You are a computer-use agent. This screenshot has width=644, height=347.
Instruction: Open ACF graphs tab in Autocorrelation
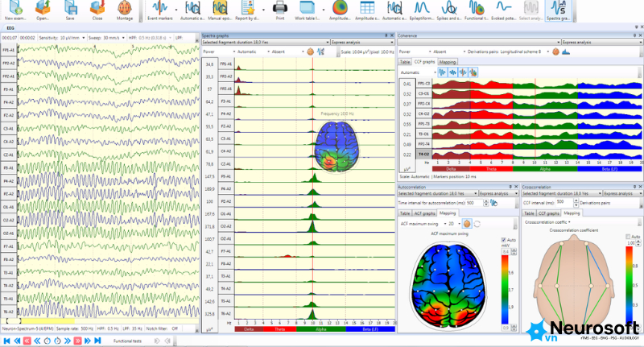(425, 213)
